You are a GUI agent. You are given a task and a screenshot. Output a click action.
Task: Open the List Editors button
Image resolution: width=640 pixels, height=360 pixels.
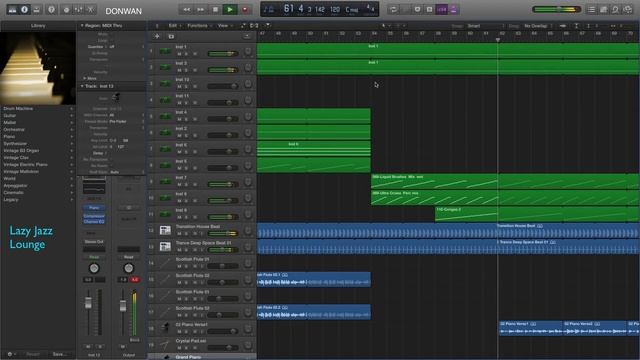(x=591, y=10)
